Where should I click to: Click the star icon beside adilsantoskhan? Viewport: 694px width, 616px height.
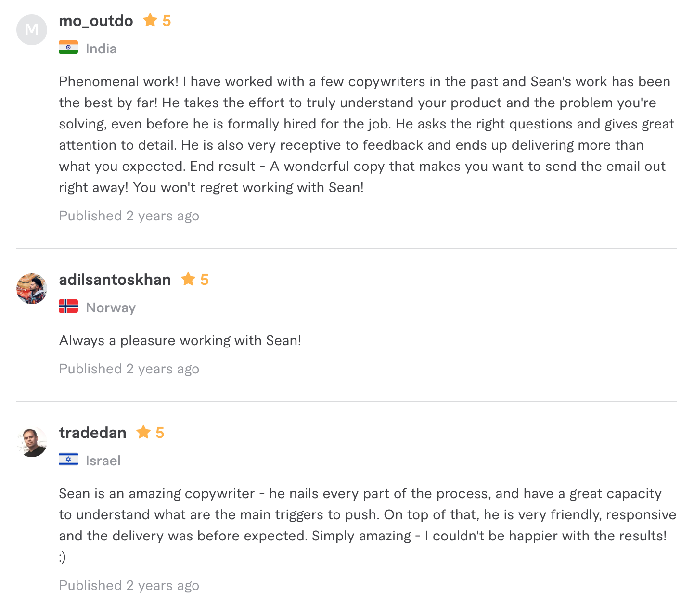tap(188, 279)
